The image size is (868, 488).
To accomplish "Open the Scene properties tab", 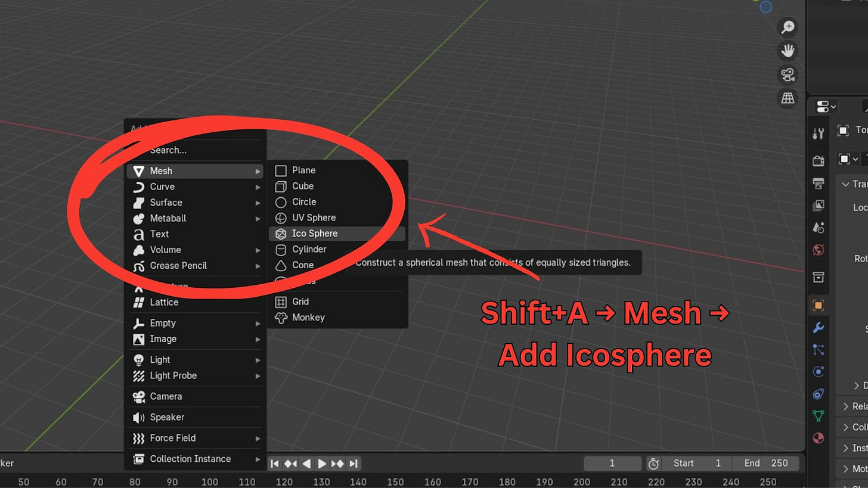I will pyautogui.click(x=819, y=228).
